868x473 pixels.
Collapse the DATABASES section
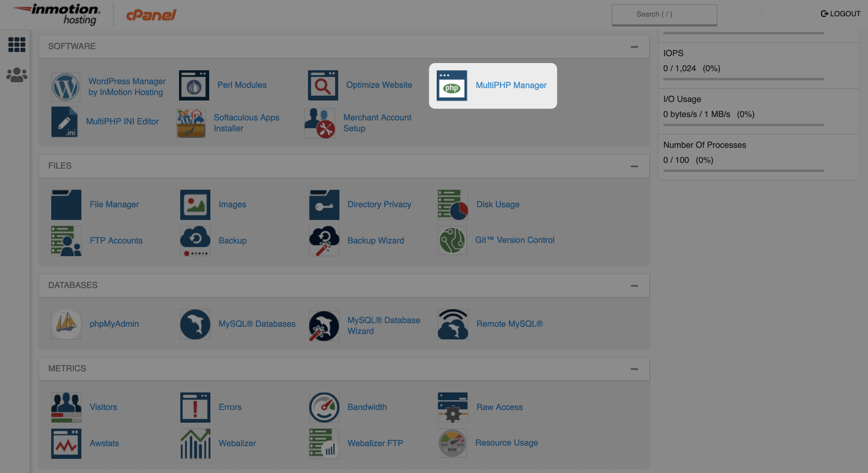[x=634, y=286]
